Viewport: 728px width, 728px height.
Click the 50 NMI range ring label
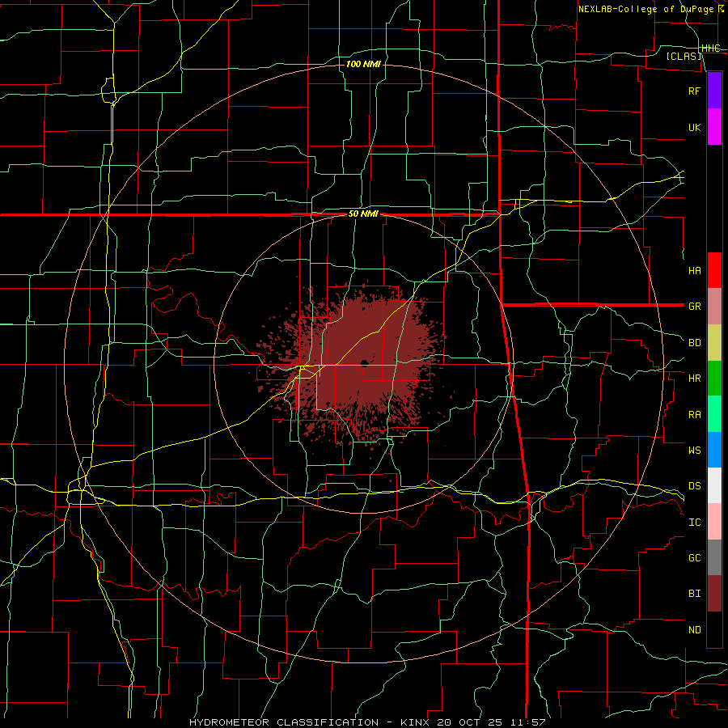pyautogui.click(x=363, y=214)
